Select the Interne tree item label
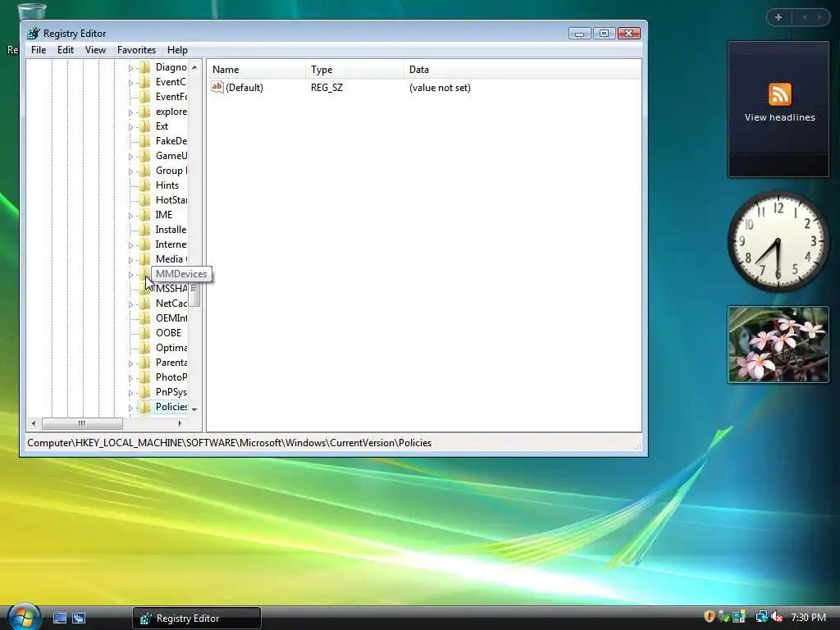This screenshot has height=630, width=840. tap(171, 244)
